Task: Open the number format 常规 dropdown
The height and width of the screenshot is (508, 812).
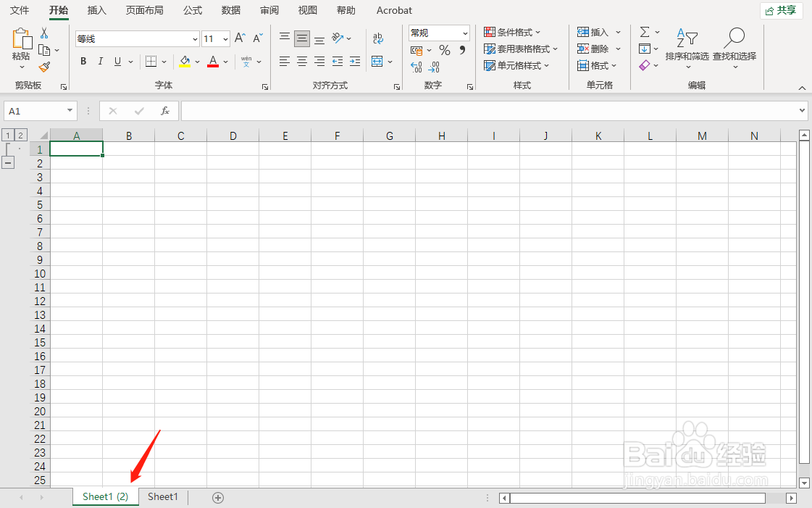Action: tap(465, 33)
